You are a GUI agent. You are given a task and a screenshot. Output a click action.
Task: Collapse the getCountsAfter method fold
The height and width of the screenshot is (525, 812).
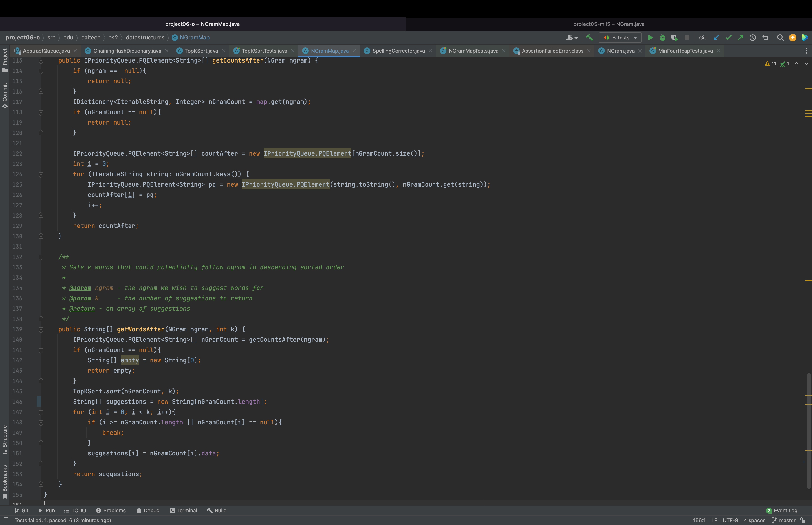41,61
